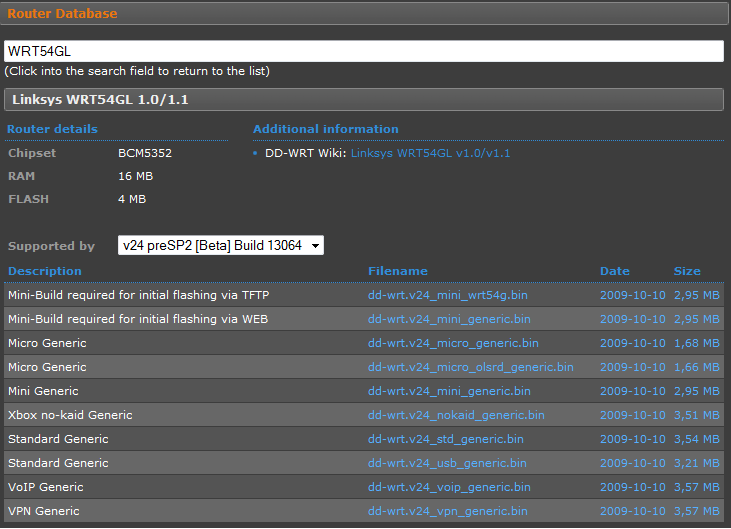Click the WRT54GL router search field
This screenshot has height=529, width=731.
363,51
